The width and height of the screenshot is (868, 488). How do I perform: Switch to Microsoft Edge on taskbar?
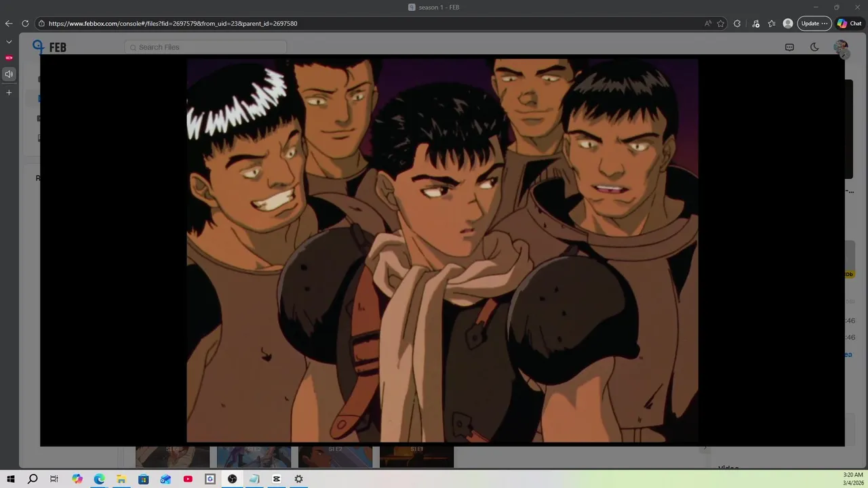[99, 479]
